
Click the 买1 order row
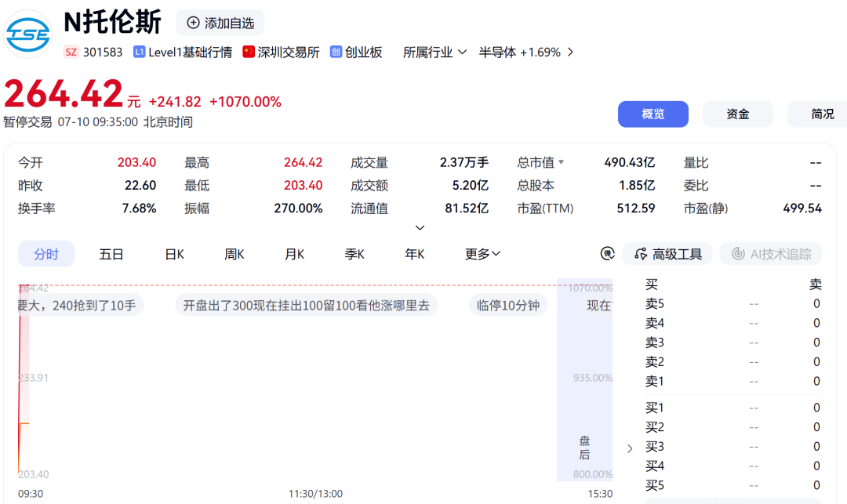(732, 408)
